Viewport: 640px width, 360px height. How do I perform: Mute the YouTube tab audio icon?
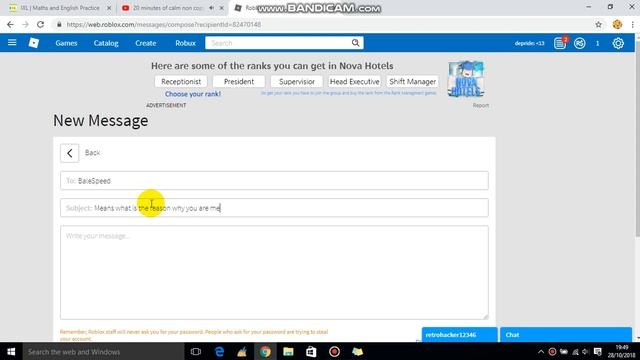(x=211, y=8)
